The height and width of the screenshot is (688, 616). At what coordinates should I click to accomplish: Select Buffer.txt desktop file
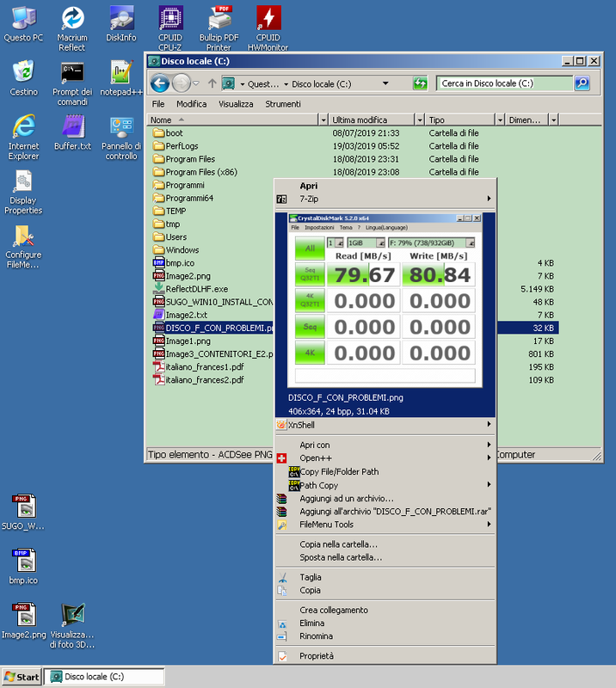[x=72, y=133]
